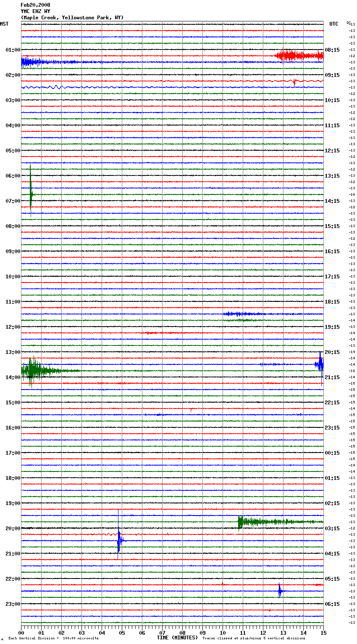Click the 16:00 MST time label

click(x=13, y=428)
